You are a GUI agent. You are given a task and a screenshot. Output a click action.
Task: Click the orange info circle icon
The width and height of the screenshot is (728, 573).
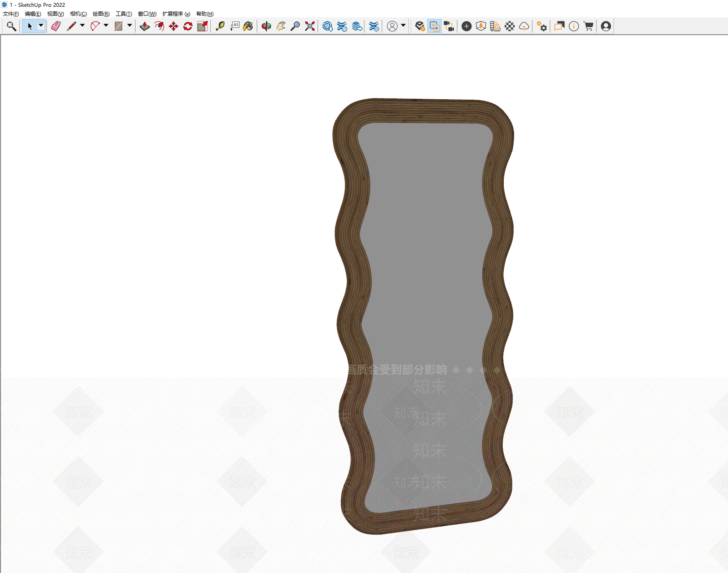click(574, 26)
